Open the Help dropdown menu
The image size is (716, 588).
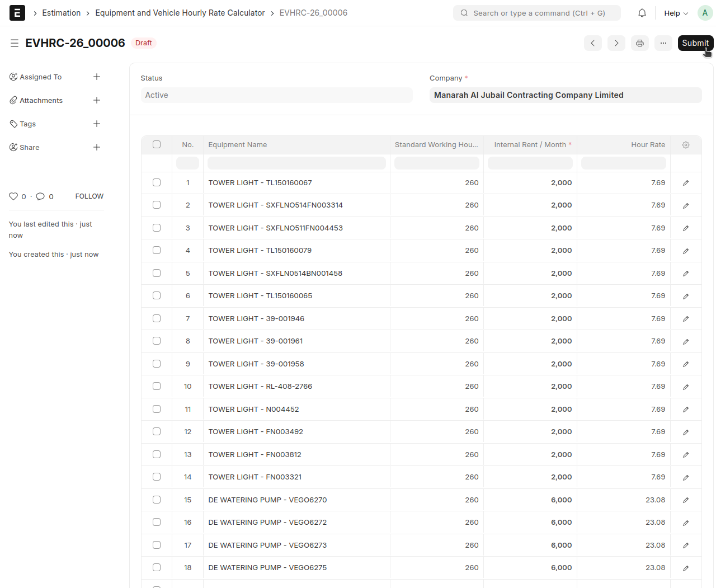click(676, 13)
